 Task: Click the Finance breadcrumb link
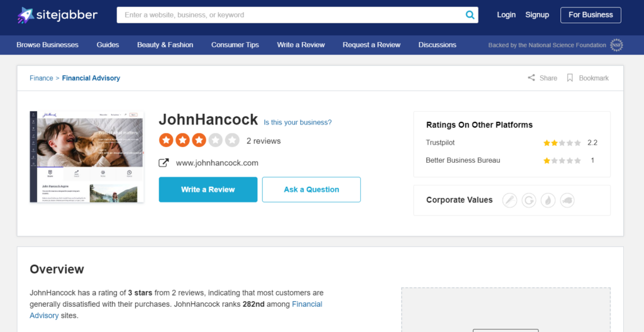41,78
